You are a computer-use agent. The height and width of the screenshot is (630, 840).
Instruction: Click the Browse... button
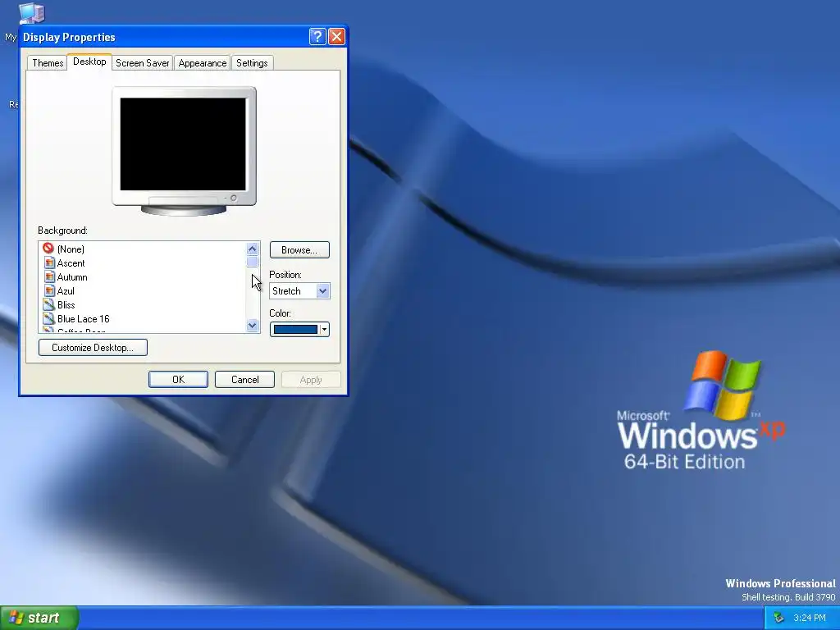click(299, 250)
